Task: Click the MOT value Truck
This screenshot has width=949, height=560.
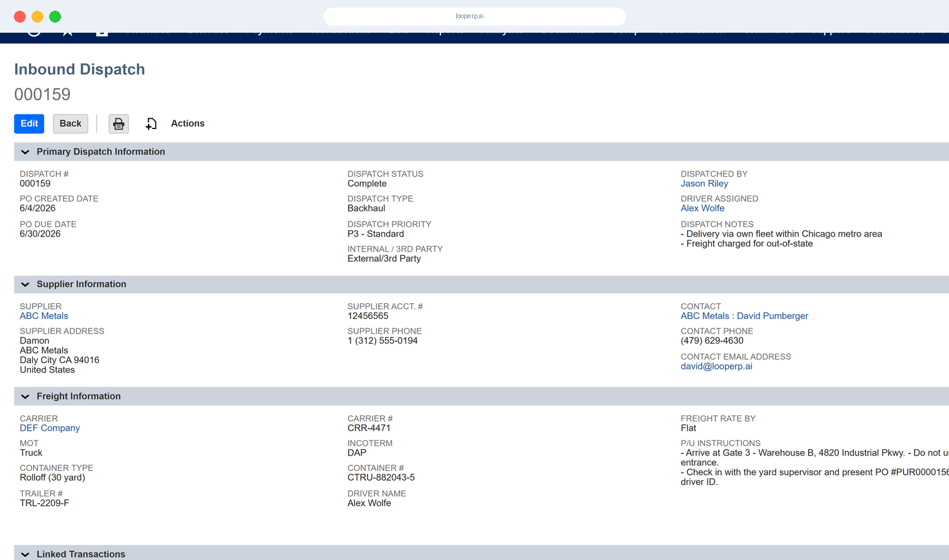Action: tap(31, 453)
